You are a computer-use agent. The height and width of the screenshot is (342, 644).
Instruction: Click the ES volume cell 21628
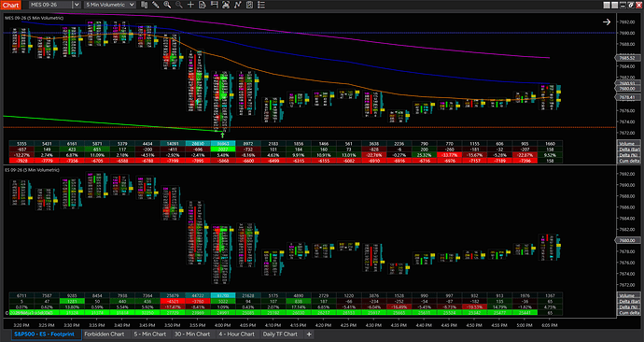point(248,295)
